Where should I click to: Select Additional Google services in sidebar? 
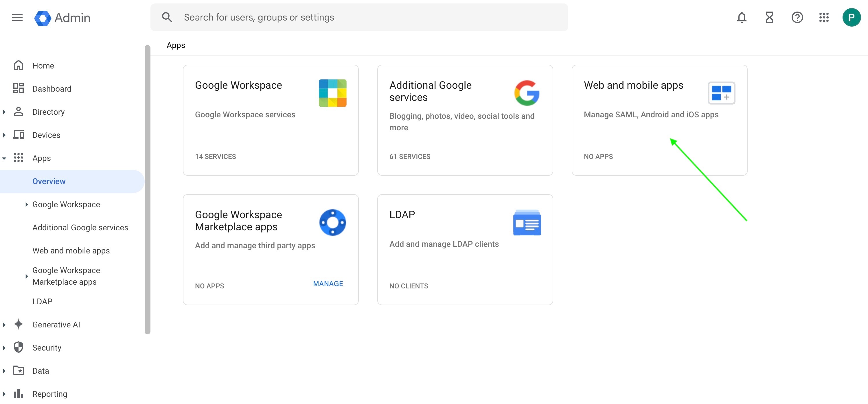80,228
